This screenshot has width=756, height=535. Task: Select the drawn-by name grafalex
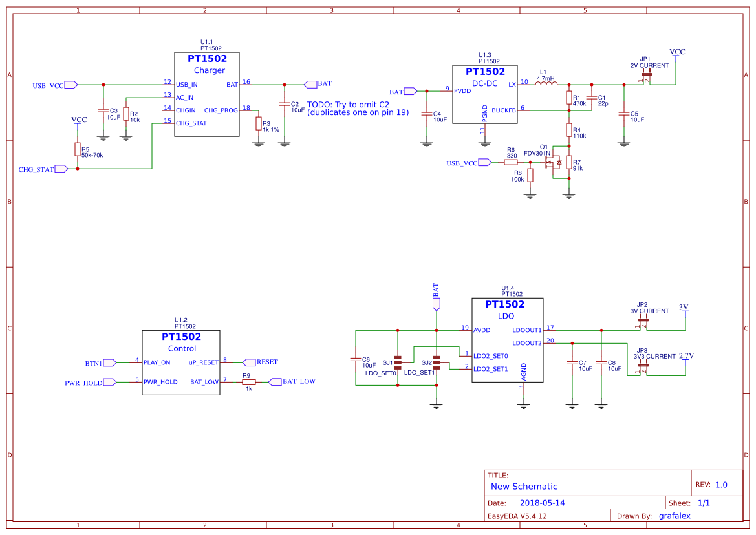675,516
